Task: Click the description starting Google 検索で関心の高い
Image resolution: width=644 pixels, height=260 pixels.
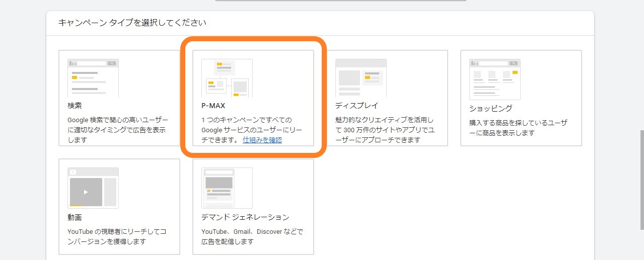Action: coord(118,130)
